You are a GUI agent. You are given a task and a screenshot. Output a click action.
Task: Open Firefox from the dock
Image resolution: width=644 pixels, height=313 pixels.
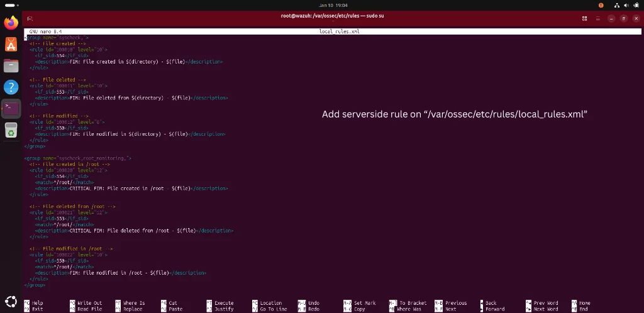(11, 23)
